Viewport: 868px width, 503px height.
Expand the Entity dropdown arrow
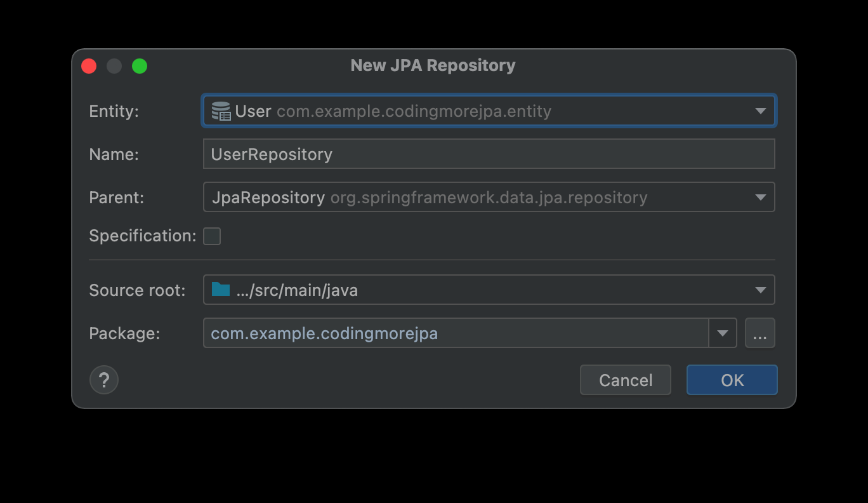coord(760,111)
